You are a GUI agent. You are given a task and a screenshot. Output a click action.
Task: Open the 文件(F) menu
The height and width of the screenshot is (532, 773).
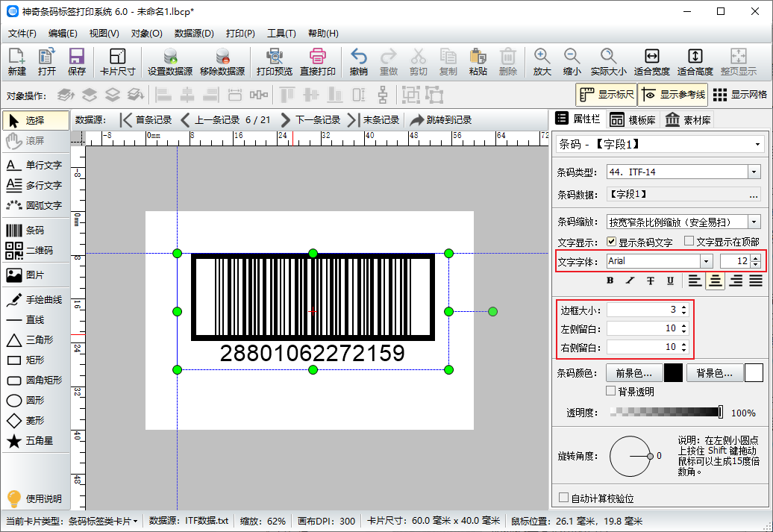(x=22, y=34)
